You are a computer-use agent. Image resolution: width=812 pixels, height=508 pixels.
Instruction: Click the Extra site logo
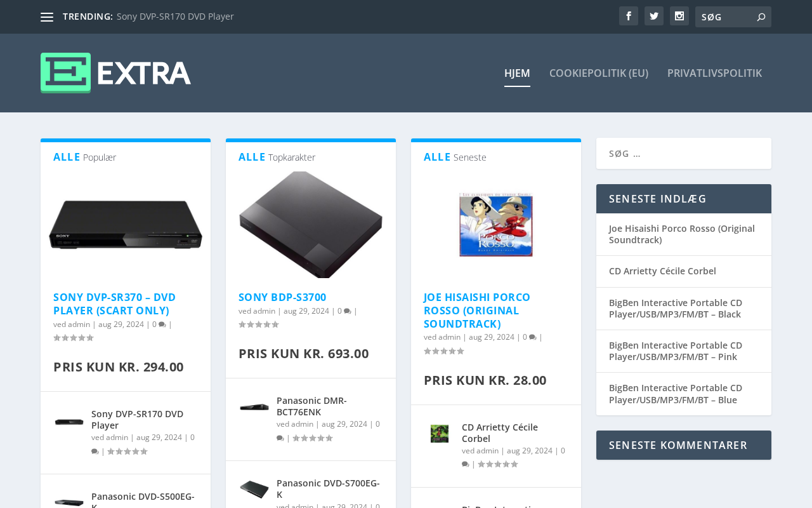coord(115,73)
